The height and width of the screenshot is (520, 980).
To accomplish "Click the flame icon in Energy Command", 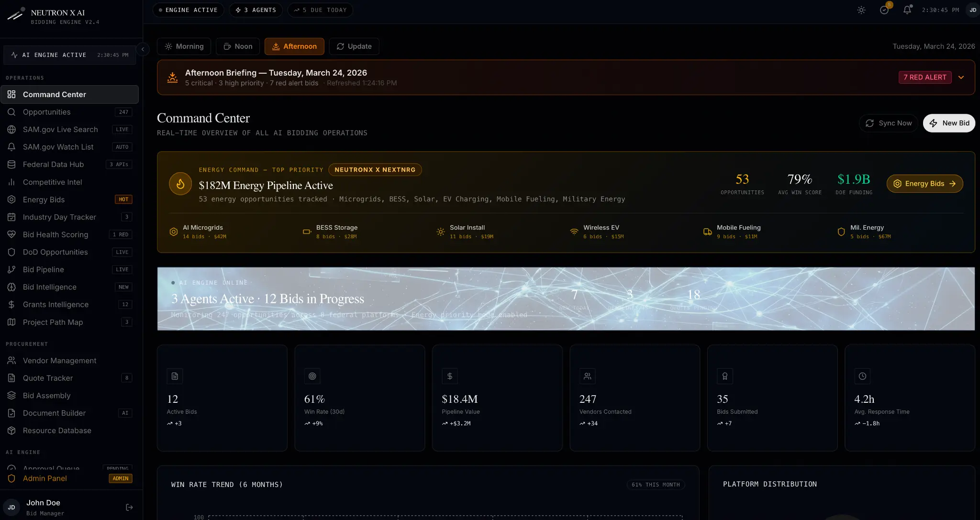I will click(x=180, y=184).
